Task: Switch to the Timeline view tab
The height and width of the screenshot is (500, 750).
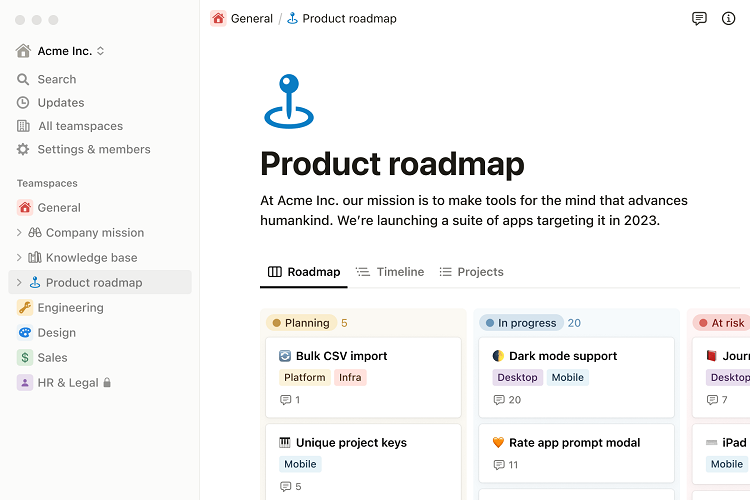Action: [390, 272]
